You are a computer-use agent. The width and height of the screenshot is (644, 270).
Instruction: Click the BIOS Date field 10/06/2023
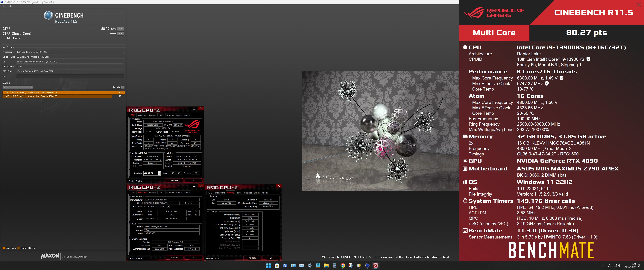[x=171, y=233]
